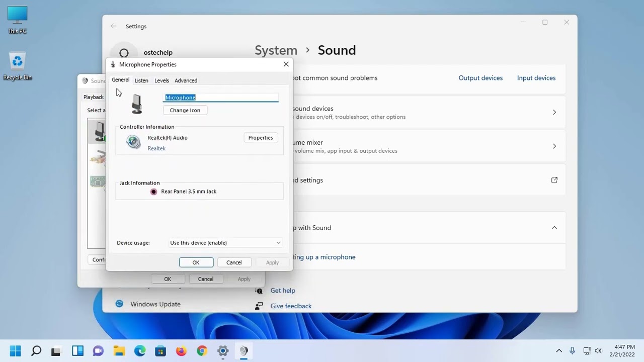This screenshot has height=362, width=644.
Task: Click the ostechelp account avatar
Action: (x=124, y=52)
